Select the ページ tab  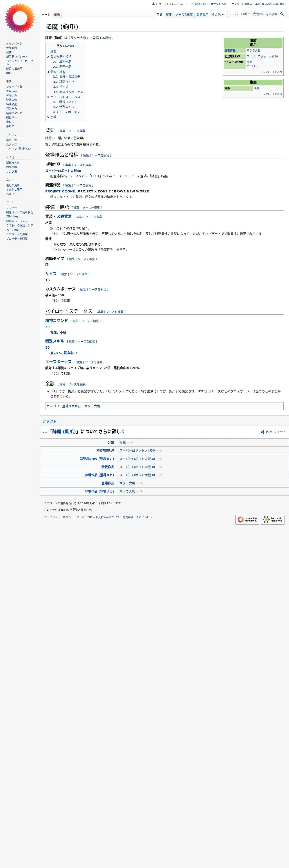tap(46, 14)
